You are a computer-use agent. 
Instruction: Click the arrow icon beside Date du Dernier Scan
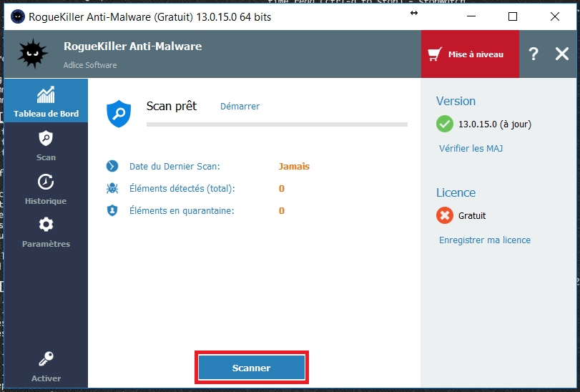pos(112,166)
